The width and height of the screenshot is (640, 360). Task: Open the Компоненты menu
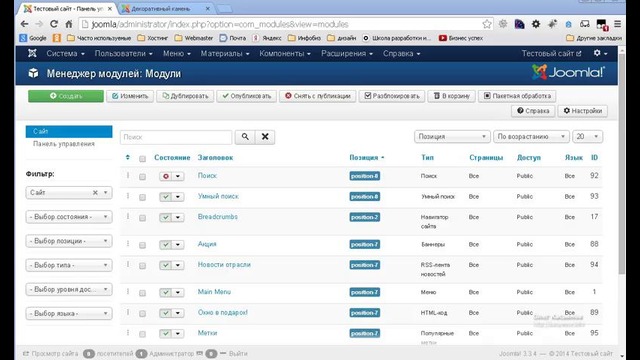[x=285, y=53]
